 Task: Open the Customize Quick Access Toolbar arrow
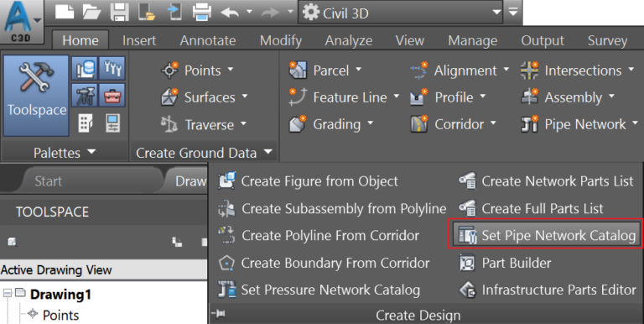(x=513, y=12)
